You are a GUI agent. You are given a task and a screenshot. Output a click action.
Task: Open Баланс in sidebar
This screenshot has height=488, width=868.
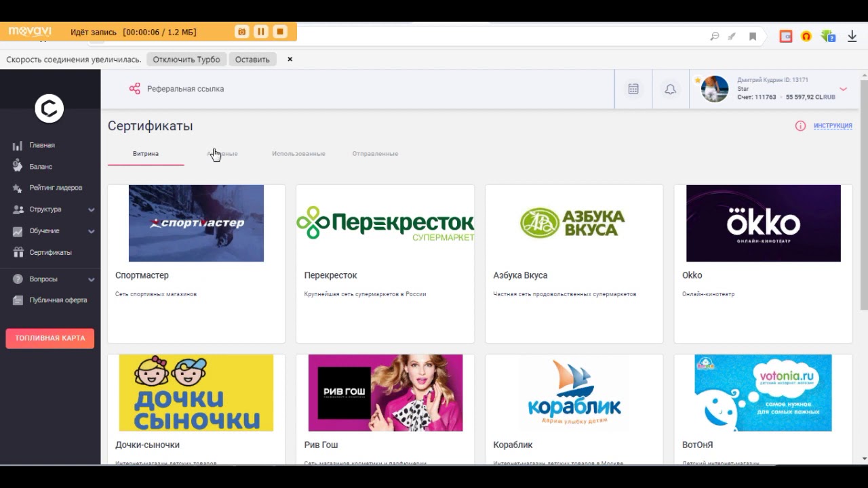coord(41,167)
